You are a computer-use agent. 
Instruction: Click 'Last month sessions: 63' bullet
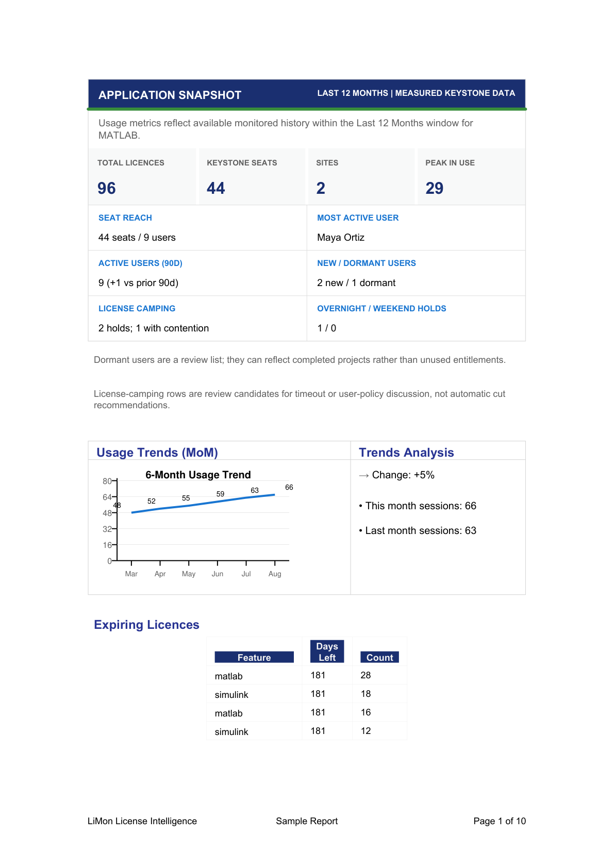pos(418,530)
